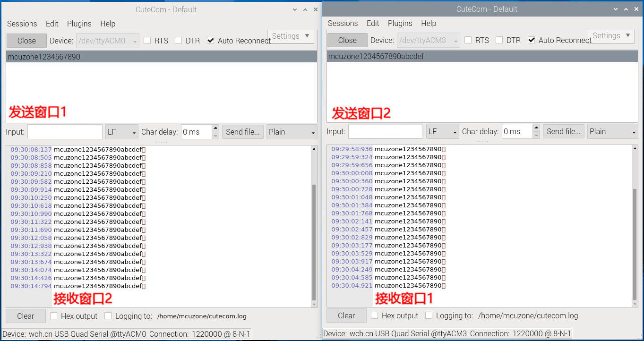The width and height of the screenshot is (644, 341).
Task: Open LF line-ending dropdown in left window
Action: [x=122, y=132]
